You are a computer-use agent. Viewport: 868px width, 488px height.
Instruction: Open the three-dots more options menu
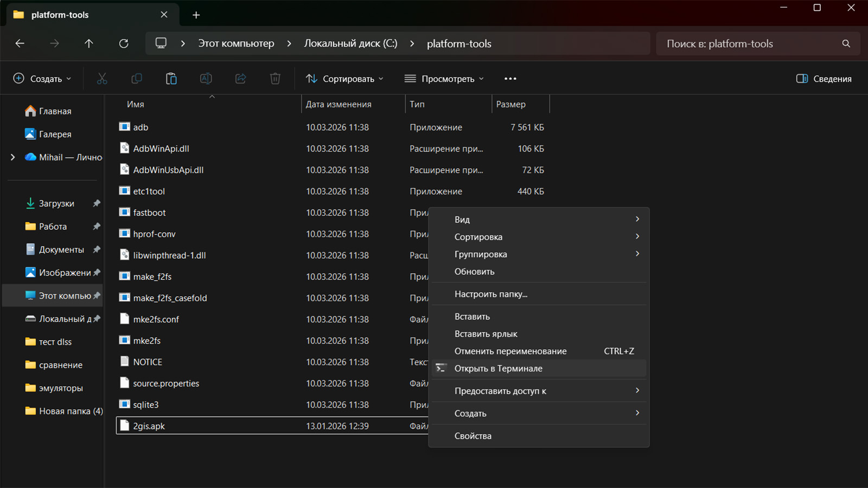[510, 79]
